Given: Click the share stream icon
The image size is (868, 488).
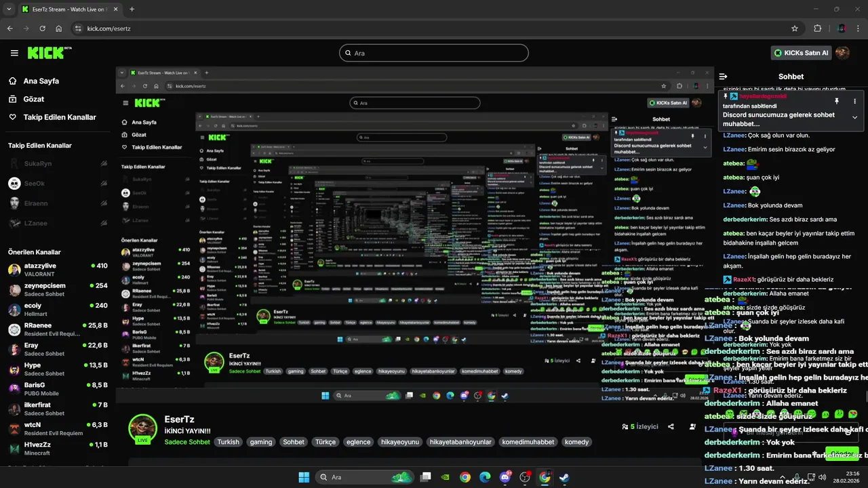Looking at the screenshot, I should [671, 426].
